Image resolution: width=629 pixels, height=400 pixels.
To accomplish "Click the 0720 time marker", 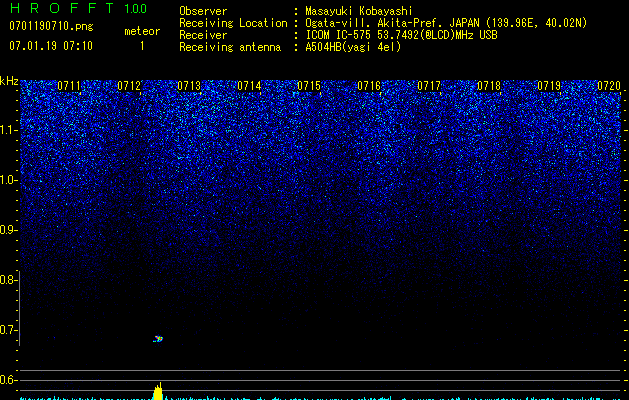I will pos(609,86).
